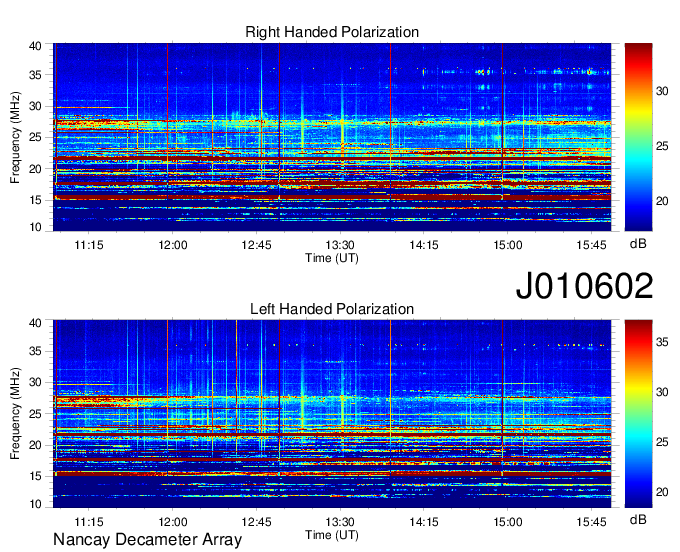The width and height of the screenshot is (680, 552).
Task: Click 13:30 tick on Left Handed time axis
Action: tap(340, 522)
